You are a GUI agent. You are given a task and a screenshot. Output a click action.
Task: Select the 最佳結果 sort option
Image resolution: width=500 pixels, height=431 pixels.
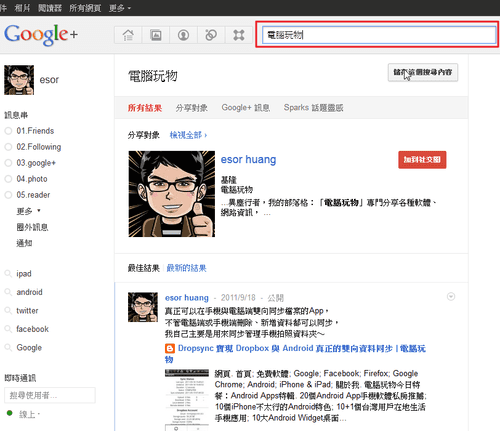144,268
